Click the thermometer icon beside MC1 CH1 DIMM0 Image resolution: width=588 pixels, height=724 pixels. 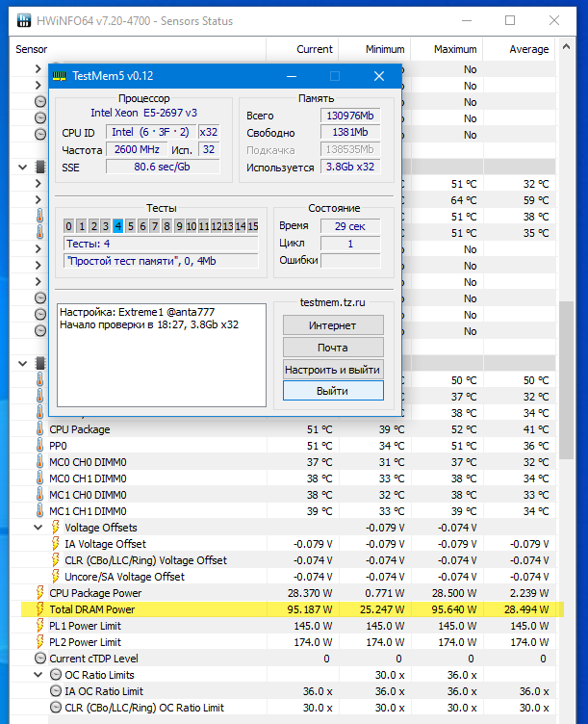[40, 511]
